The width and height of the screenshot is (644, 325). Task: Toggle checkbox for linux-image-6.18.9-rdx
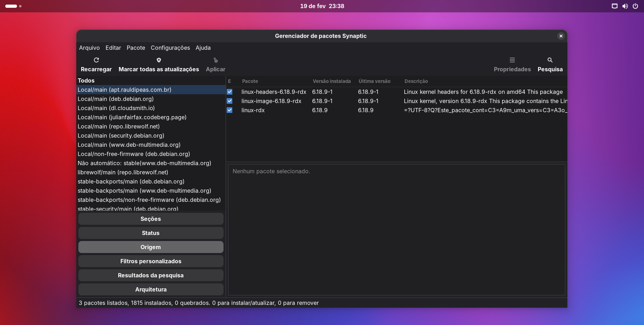click(x=229, y=101)
